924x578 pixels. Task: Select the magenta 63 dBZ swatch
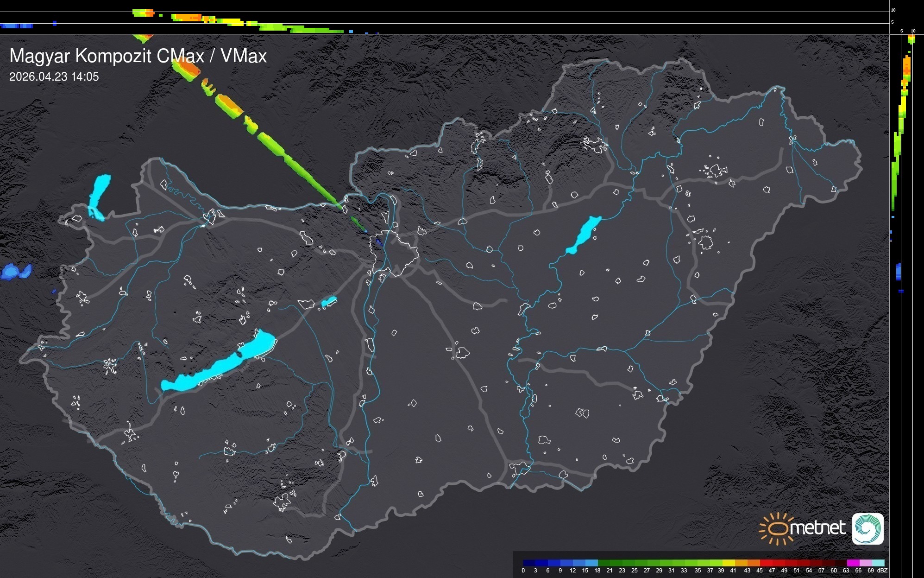point(852,563)
